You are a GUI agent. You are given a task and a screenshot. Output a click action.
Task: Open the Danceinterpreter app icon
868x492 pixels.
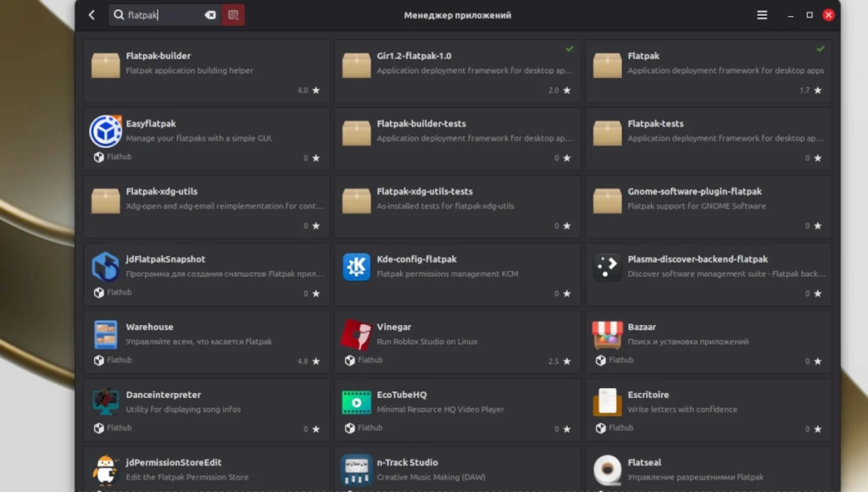[105, 402]
